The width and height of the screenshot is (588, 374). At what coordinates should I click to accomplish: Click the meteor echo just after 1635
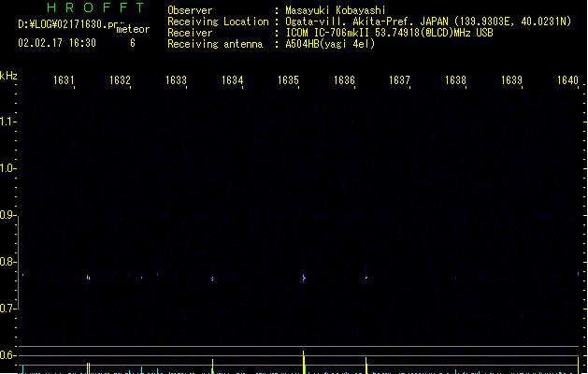coord(304,278)
